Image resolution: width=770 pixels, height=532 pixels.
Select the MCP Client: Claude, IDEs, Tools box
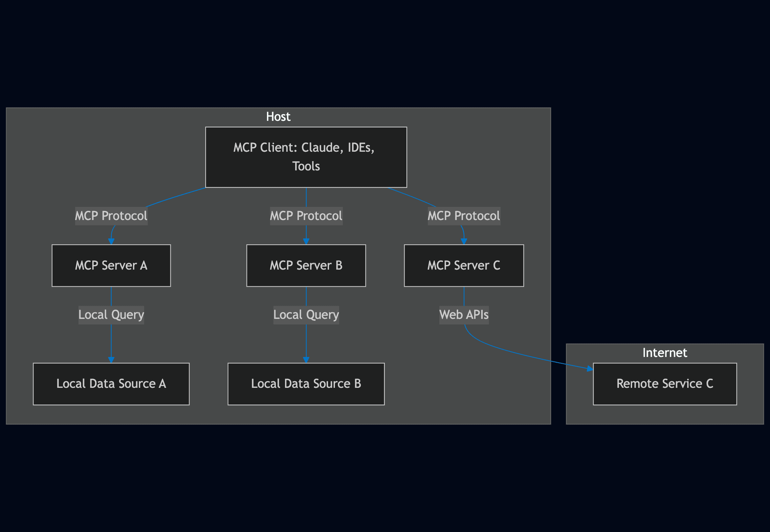coord(306,157)
